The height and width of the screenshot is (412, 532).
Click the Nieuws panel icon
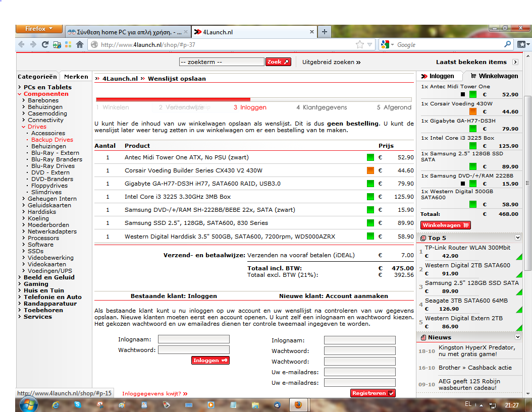(x=423, y=337)
